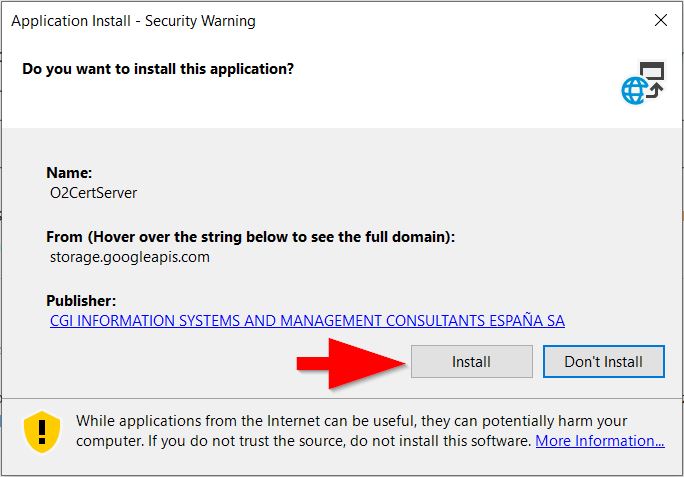
Task: Click the 'If you do not trust' sentence
Action: (x=339, y=441)
